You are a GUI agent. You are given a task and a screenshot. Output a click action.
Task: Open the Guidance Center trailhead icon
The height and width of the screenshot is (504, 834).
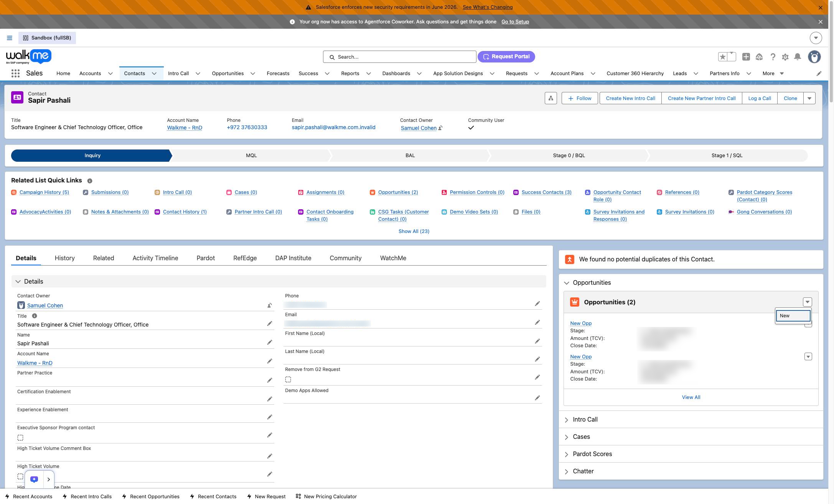click(x=759, y=57)
